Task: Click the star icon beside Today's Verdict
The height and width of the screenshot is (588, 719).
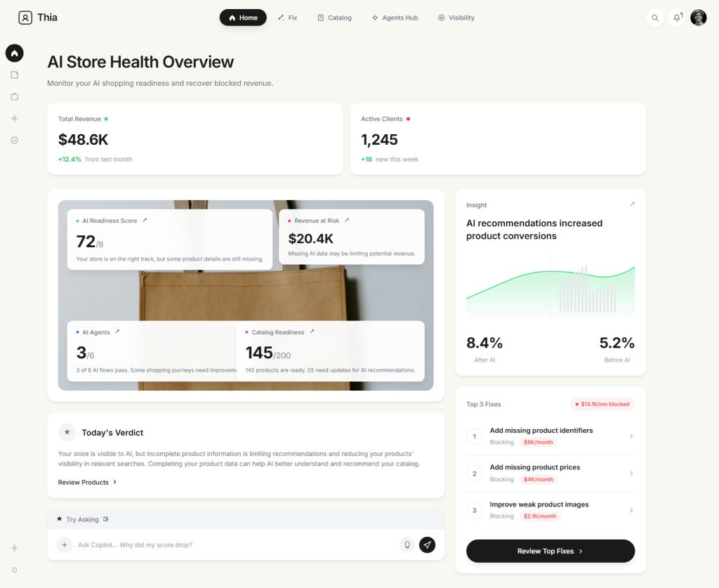Action: pos(67,432)
